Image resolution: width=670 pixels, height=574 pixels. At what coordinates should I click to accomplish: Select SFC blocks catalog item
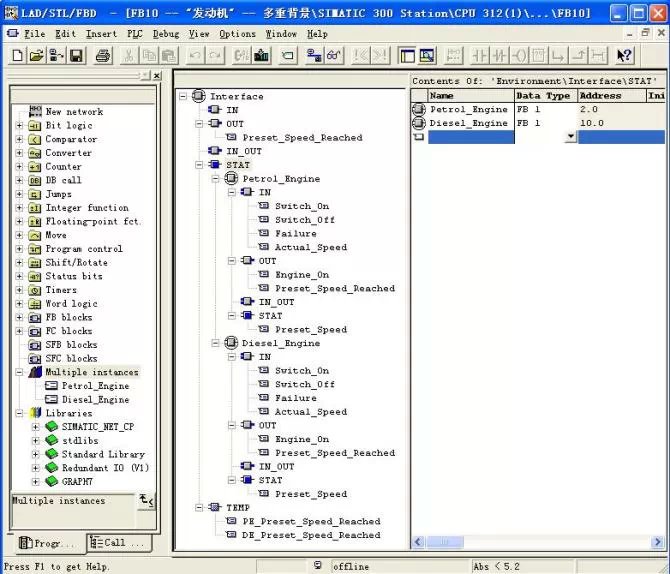(71, 358)
